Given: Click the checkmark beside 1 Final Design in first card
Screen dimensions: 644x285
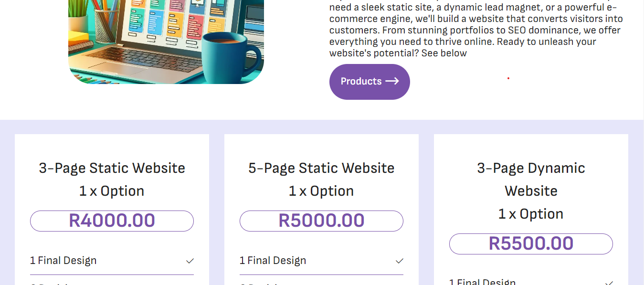Looking at the screenshot, I should (190, 261).
